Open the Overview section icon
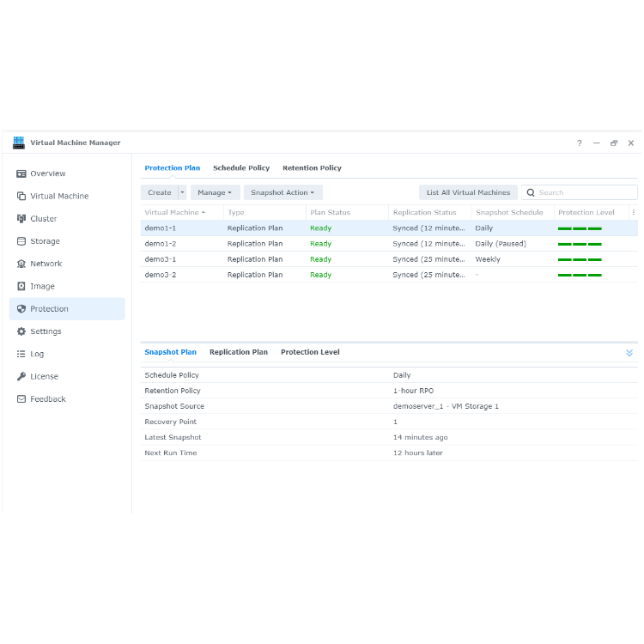Image resolution: width=644 pixels, height=644 pixels. (x=21, y=173)
